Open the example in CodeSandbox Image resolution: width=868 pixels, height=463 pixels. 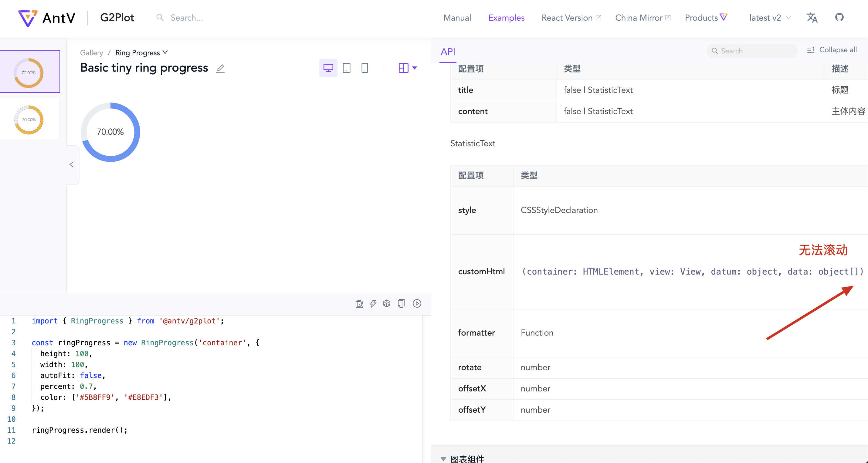[x=386, y=304]
